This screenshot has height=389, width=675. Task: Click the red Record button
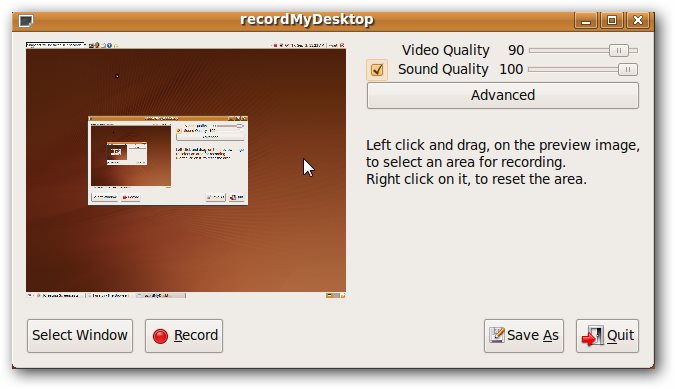[x=184, y=336]
